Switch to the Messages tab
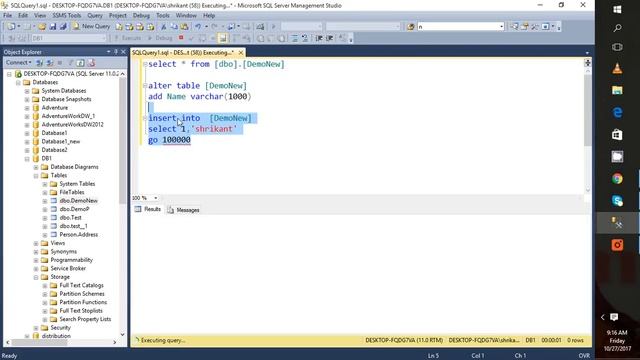The height and width of the screenshot is (360, 640). pyautogui.click(x=183, y=210)
